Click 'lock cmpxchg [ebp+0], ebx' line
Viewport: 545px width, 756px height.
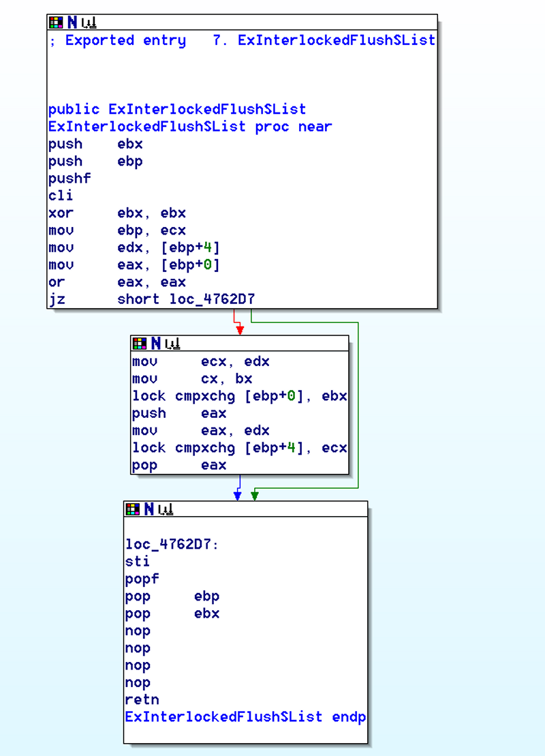tap(240, 396)
